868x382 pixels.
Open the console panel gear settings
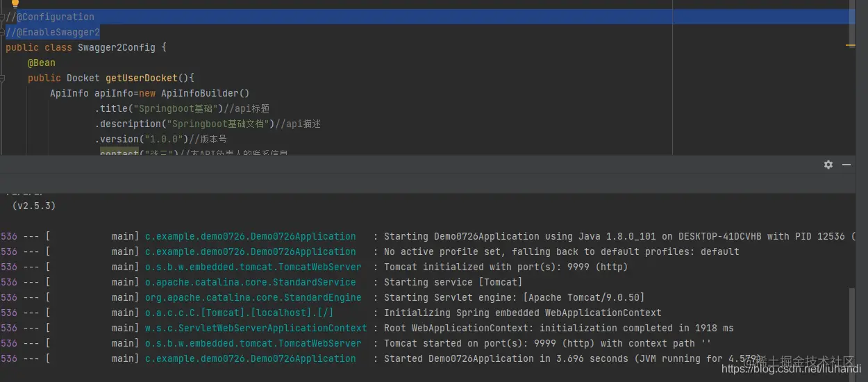[828, 165]
